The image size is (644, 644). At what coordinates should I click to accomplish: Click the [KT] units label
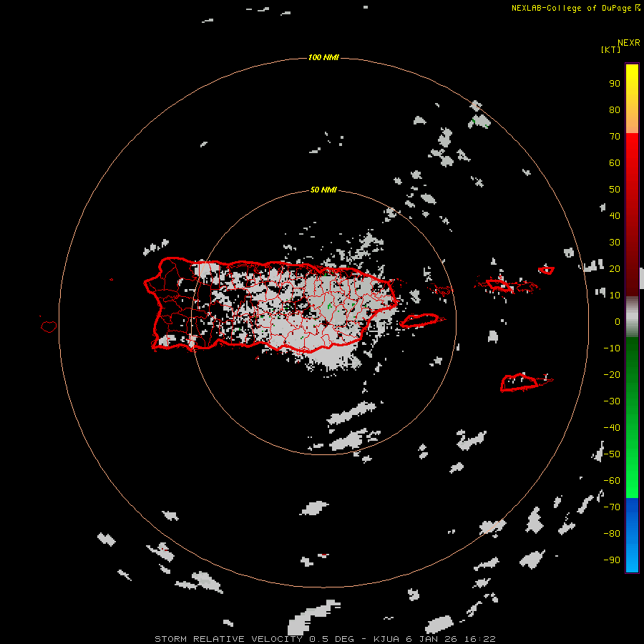tap(611, 49)
